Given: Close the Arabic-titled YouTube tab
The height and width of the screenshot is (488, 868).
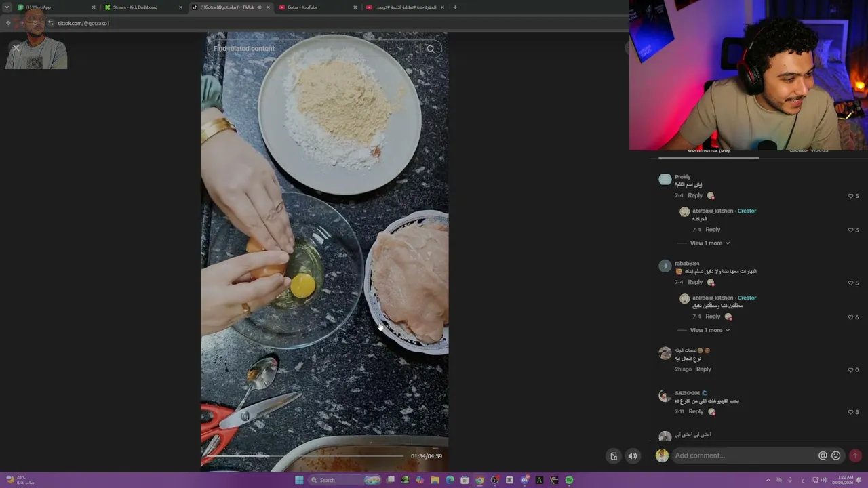Looking at the screenshot, I should (x=442, y=7).
